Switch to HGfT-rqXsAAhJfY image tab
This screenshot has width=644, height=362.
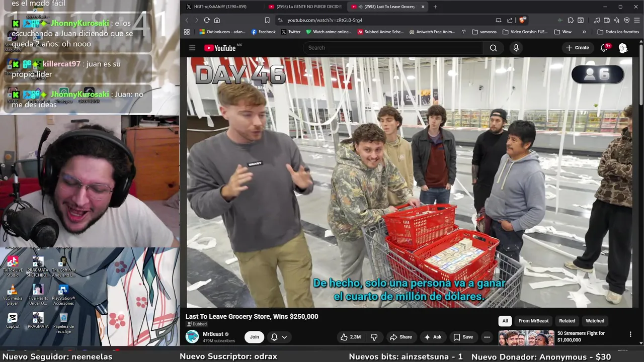(x=221, y=7)
